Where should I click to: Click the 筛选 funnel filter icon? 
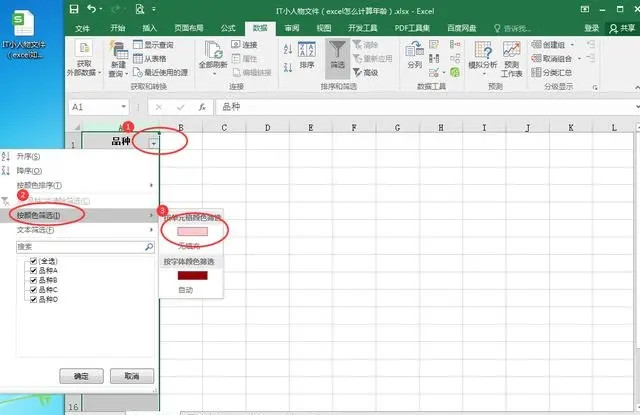click(x=338, y=54)
